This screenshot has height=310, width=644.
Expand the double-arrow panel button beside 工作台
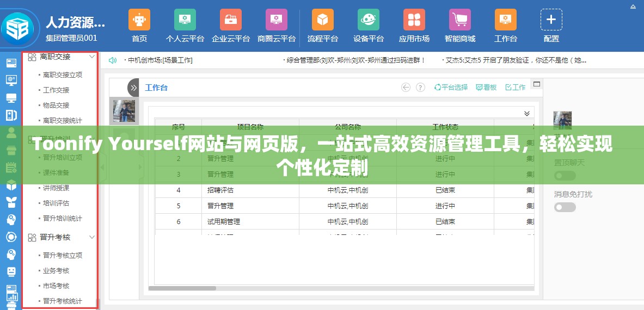point(133,88)
